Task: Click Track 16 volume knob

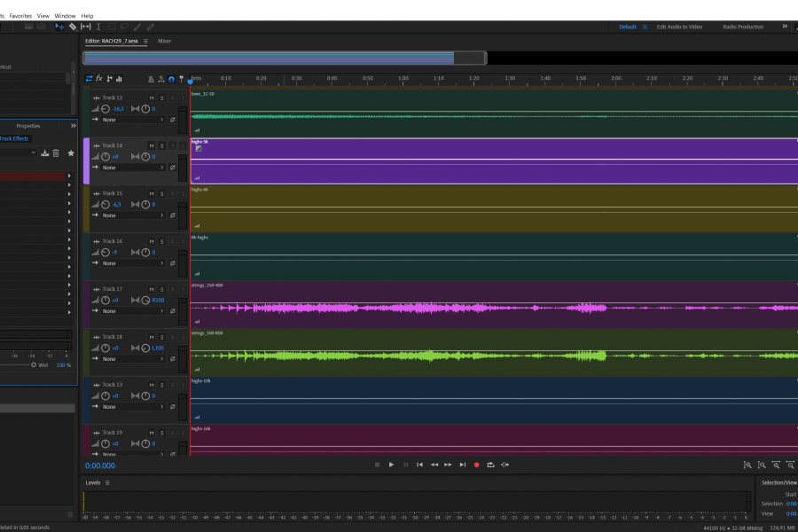Action: click(x=105, y=252)
